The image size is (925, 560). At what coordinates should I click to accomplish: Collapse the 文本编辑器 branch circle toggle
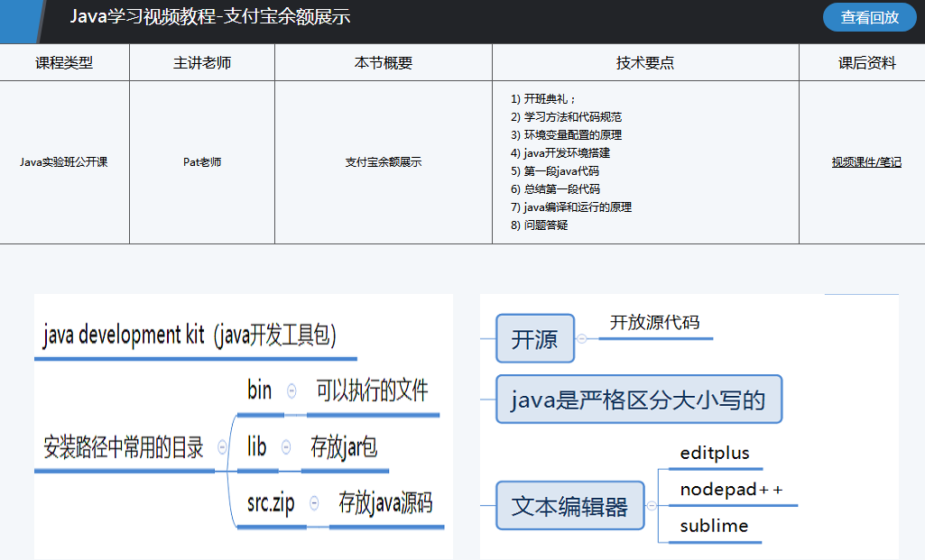[651, 506]
